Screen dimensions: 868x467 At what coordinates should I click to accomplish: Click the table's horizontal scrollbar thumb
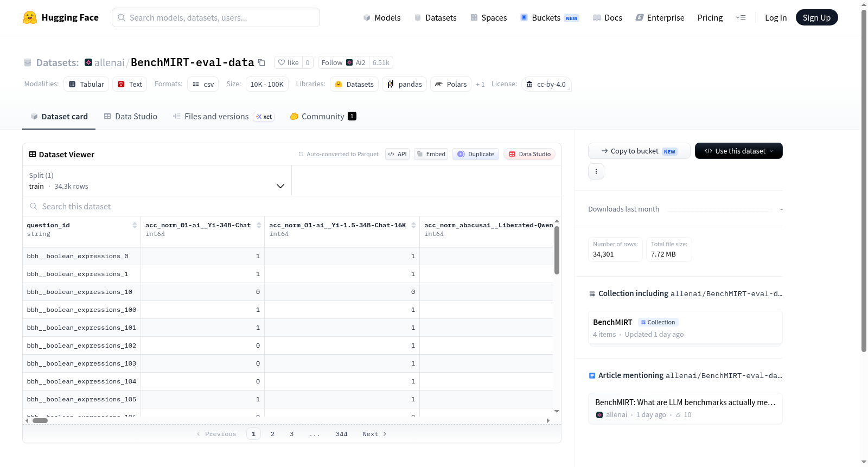(x=40, y=420)
